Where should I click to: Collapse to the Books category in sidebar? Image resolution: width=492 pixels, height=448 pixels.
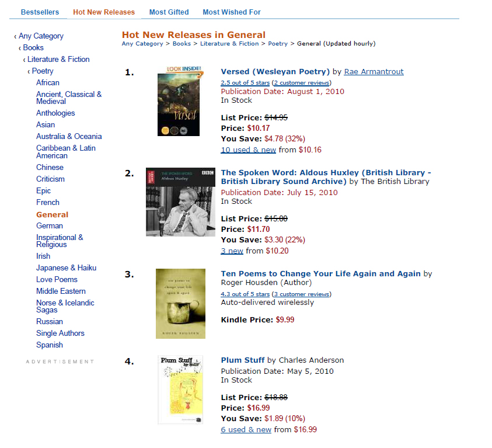33,47
